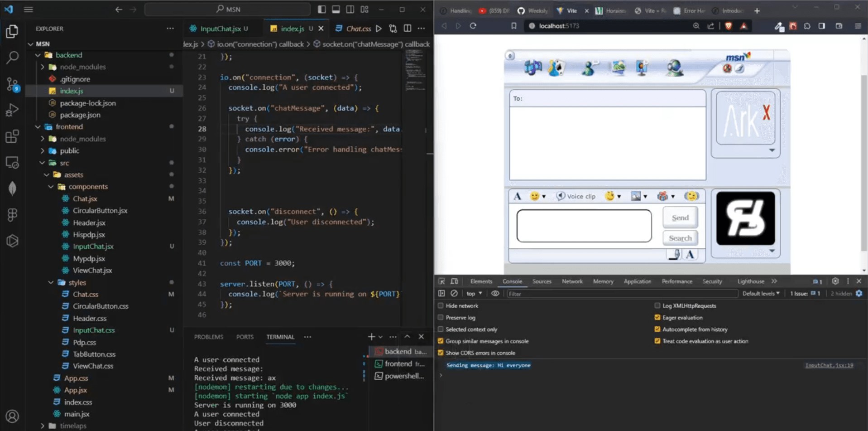Click the Voice clip icon in MSN toolbar
Viewport: 868px width, 431px height.
(x=576, y=196)
